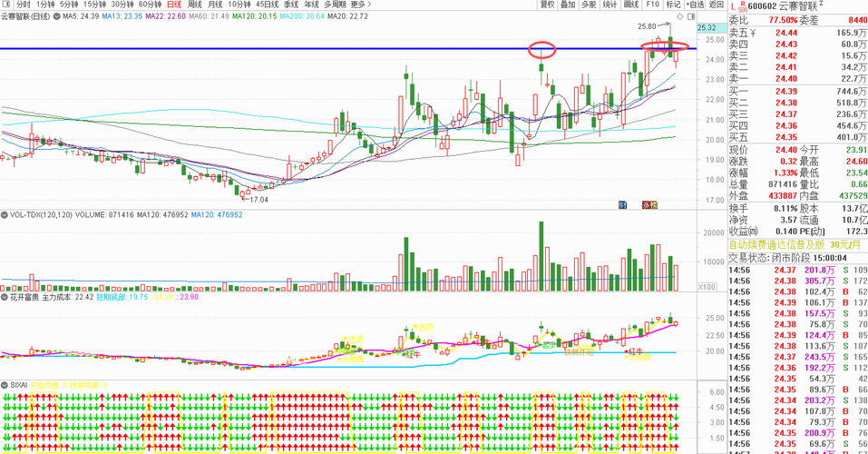Switch to 月线 monthly chart
The width and height of the screenshot is (868, 454).
click(215, 5)
